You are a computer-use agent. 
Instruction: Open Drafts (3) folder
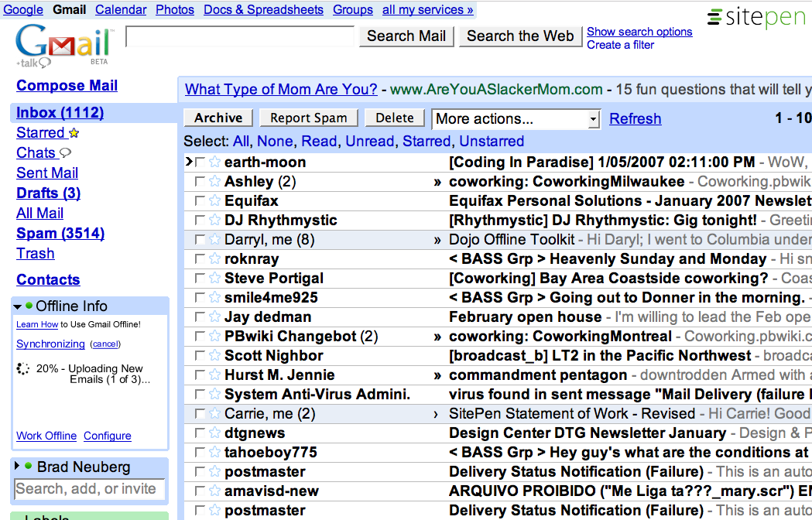pos(48,193)
